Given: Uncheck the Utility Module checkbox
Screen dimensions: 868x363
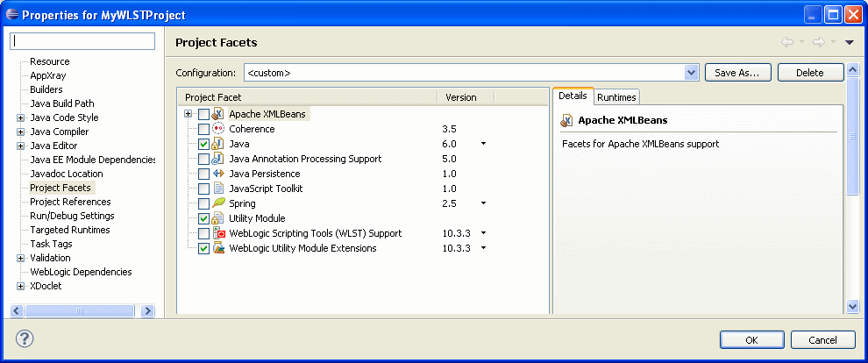Looking at the screenshot, I should [203, 218].
